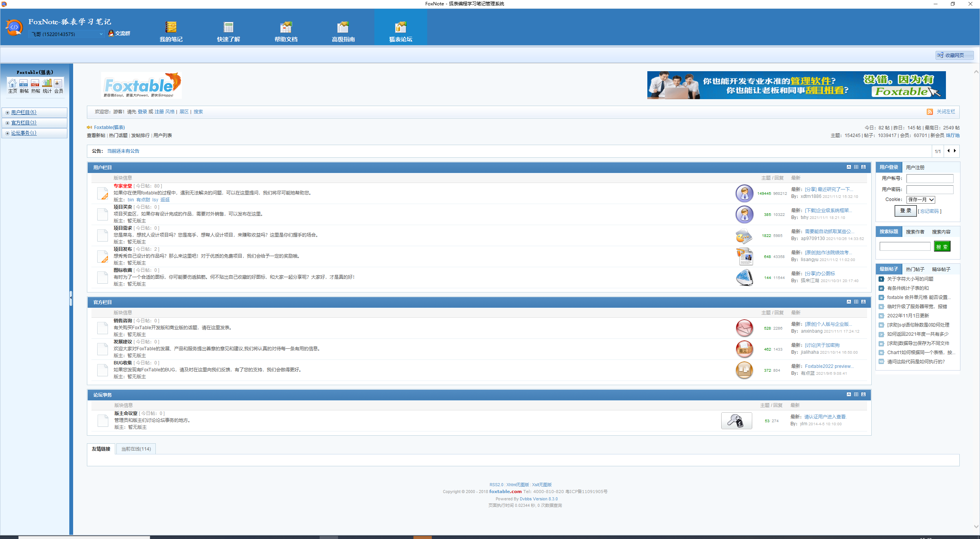Click the 图标收藏 blue mouse board icon

pos(744,278)
